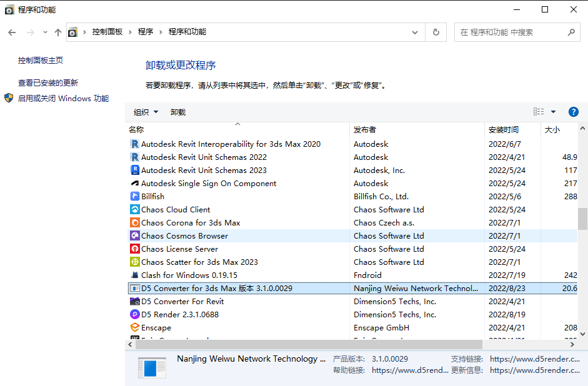Open 控制面板主页 link
The height and width of the screenshot is (386, 588).
tap(41, 61)
